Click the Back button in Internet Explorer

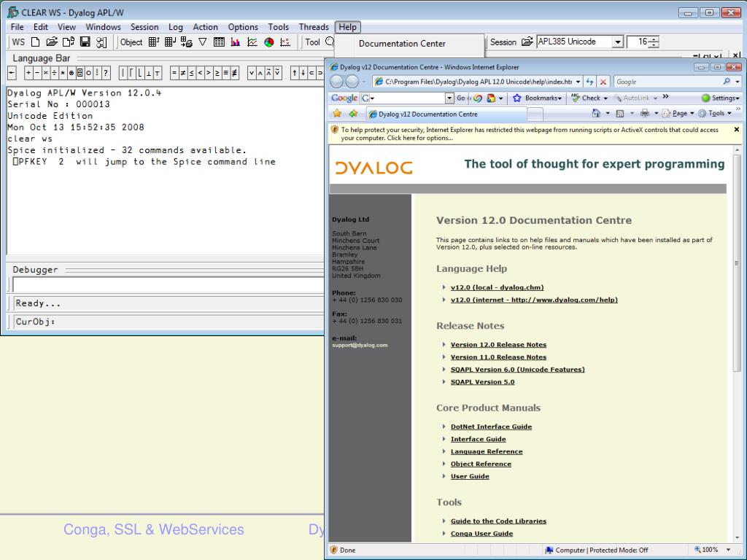336,82
